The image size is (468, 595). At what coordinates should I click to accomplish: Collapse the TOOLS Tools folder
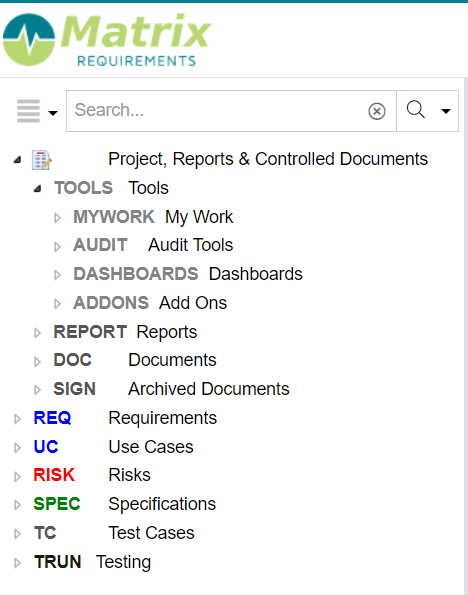point(37,189)
